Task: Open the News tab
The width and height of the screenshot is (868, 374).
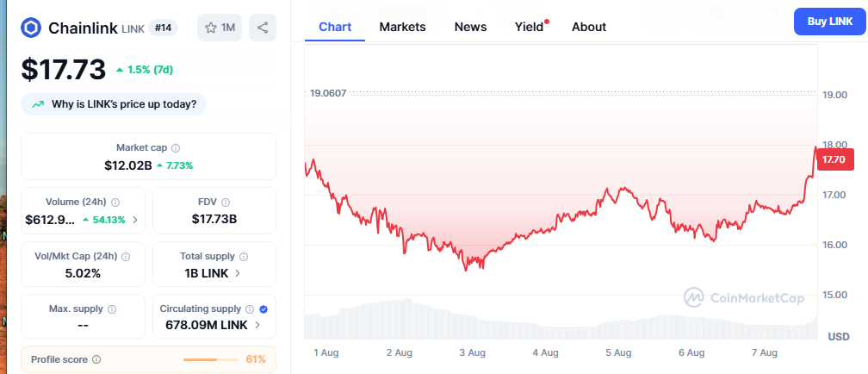Action: [x=470, y=27]
